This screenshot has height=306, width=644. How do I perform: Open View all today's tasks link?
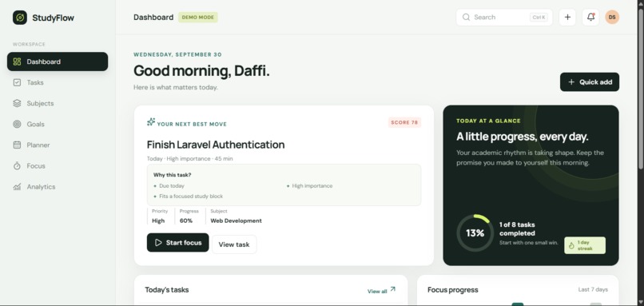click(x=382, y=291)
